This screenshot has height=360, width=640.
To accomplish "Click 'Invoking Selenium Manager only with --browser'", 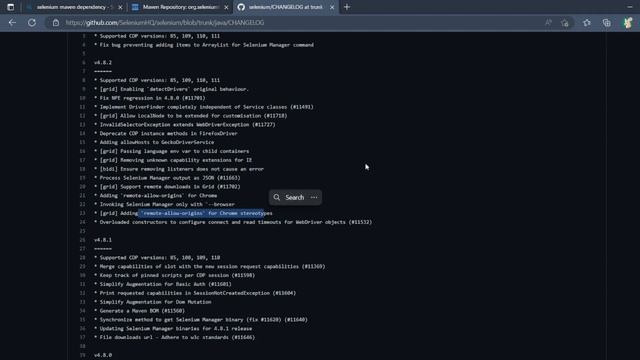I will pyautogui.click(x=164, y=204).
